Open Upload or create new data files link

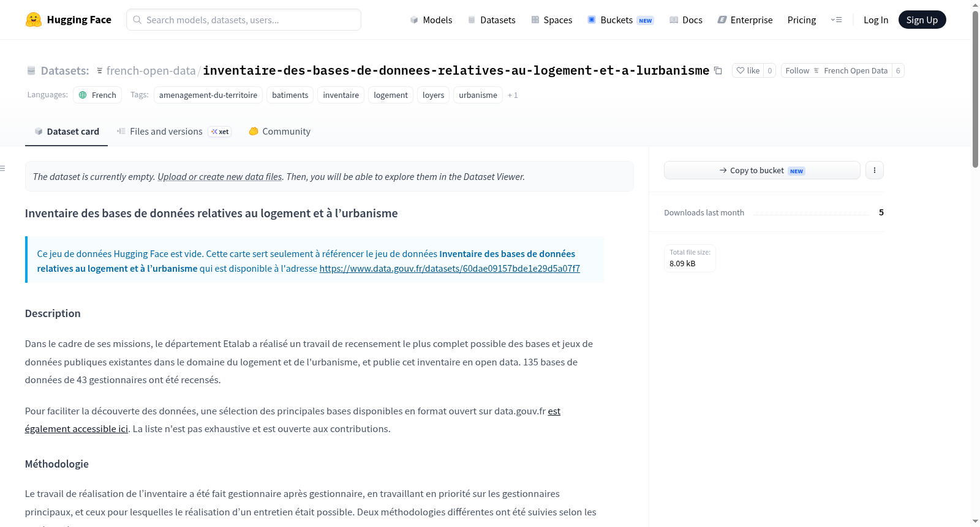tap(220, 176)
